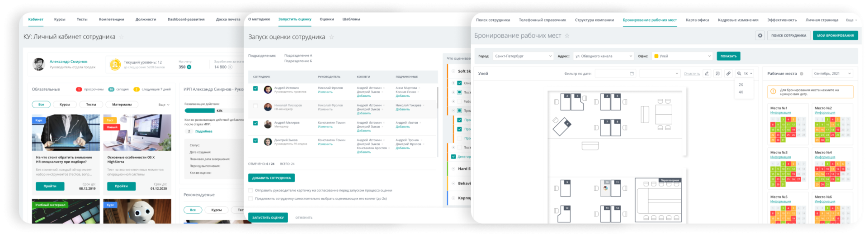Open settings gear in the booking window
The width and height of the screenshot is (868, 236).
point(760,35)
